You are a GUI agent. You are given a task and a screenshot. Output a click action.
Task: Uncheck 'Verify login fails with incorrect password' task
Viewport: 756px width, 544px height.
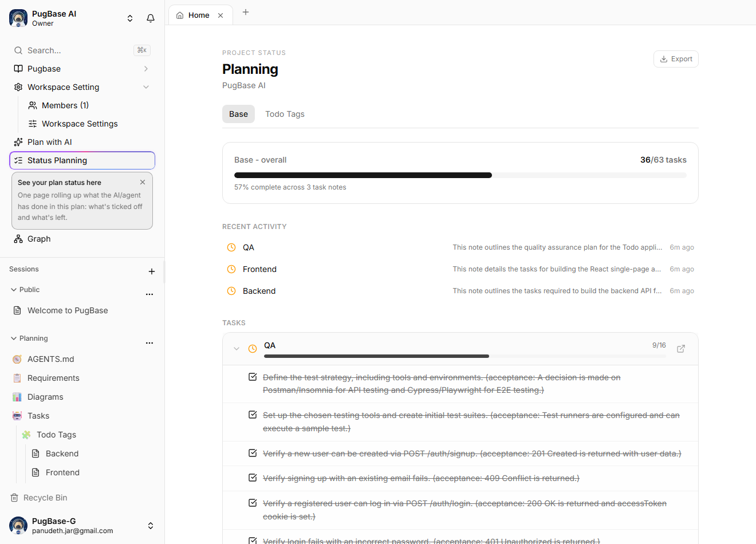[x=253, y=540]
